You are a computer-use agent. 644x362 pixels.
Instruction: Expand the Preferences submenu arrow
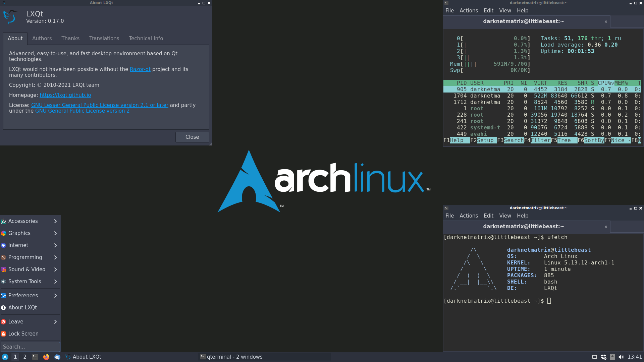(x=56, y=296)
